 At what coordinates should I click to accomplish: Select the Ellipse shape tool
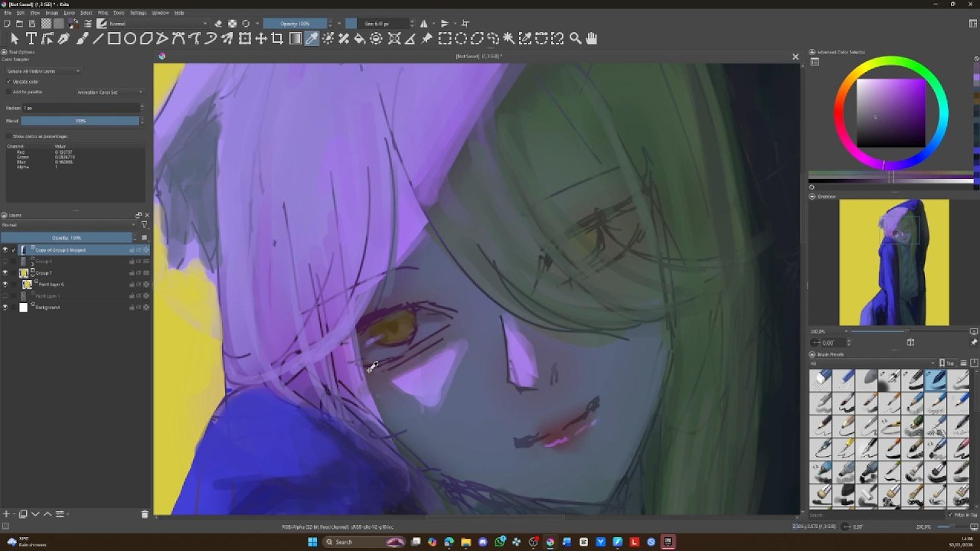point(129,38)
